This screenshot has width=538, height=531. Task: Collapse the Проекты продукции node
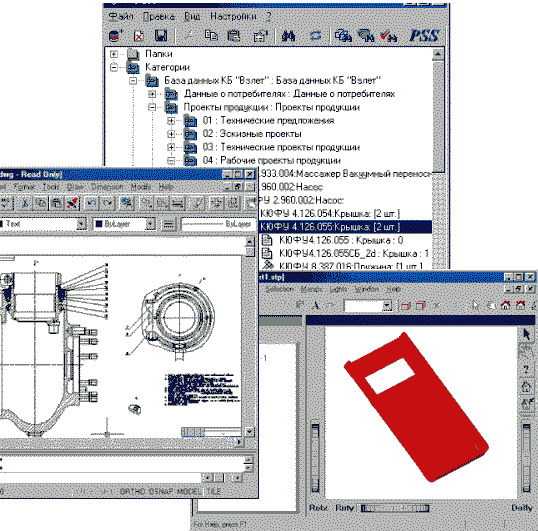coord(152,107)
